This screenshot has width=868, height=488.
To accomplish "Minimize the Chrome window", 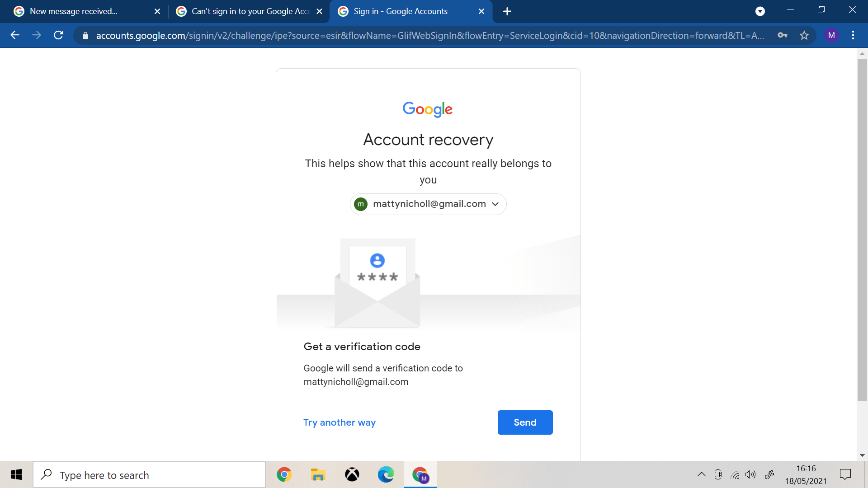I will point(790,10).
